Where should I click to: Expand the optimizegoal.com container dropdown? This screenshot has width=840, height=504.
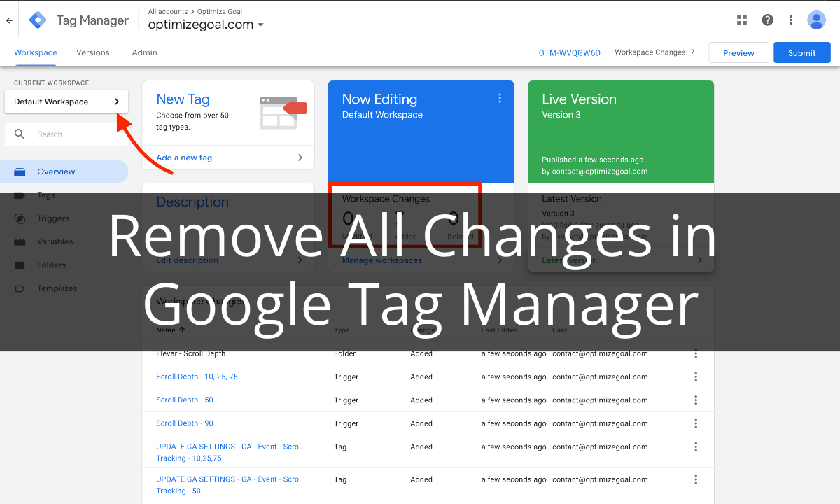(x=260, y=25)
